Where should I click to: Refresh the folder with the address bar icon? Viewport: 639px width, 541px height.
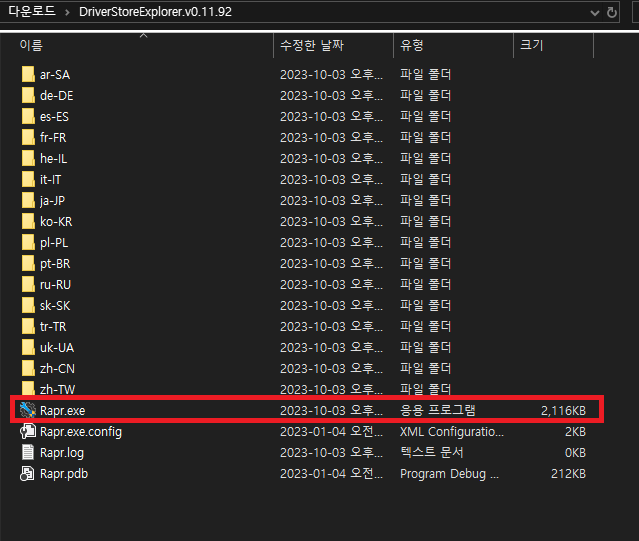coord(611,12)
